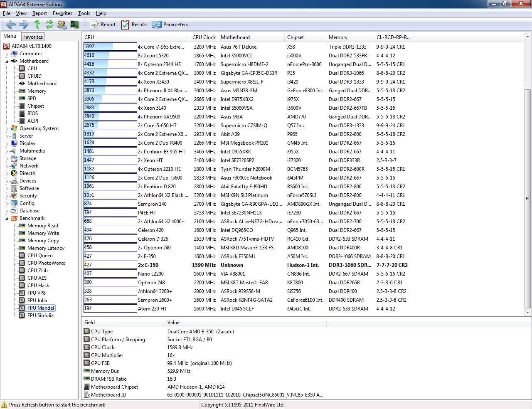Sort by the CPU Clock column header
Viewport: 532px width, 409px height.
click(204, 37)
